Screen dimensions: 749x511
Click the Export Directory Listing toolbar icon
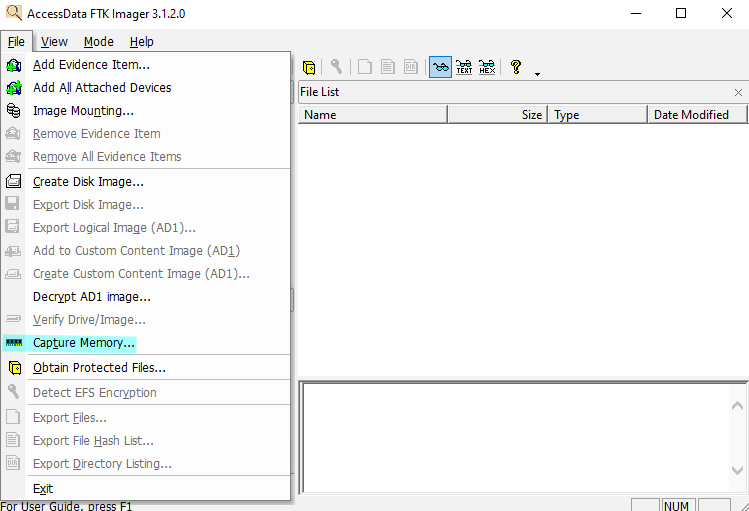(x=411, y=67)
